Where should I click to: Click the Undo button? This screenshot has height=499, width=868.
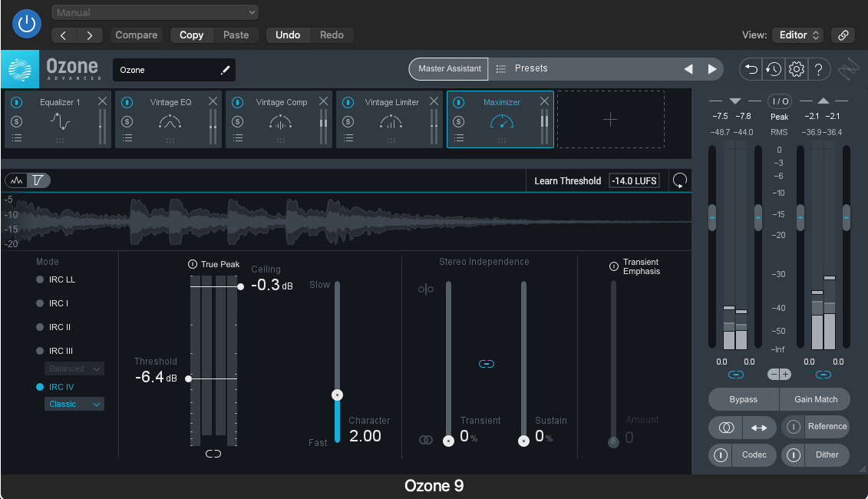[x=288, y=35]
